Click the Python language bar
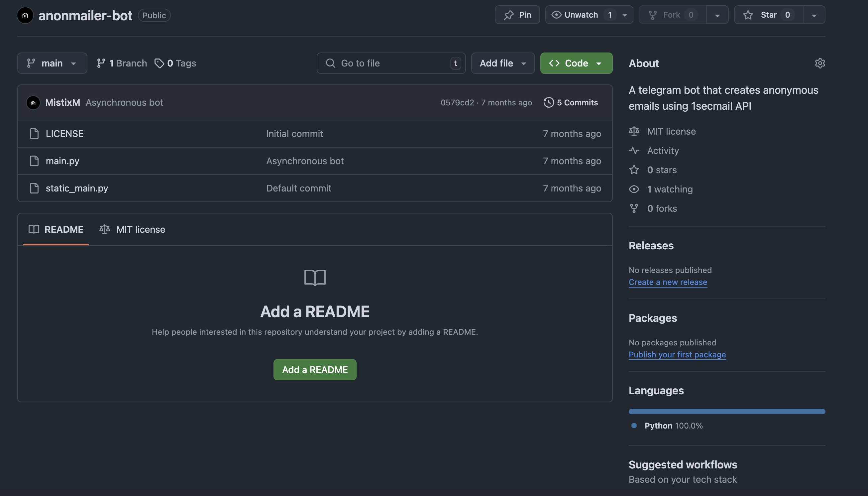This screenshot has height=496, width=868. pos(727,412)
